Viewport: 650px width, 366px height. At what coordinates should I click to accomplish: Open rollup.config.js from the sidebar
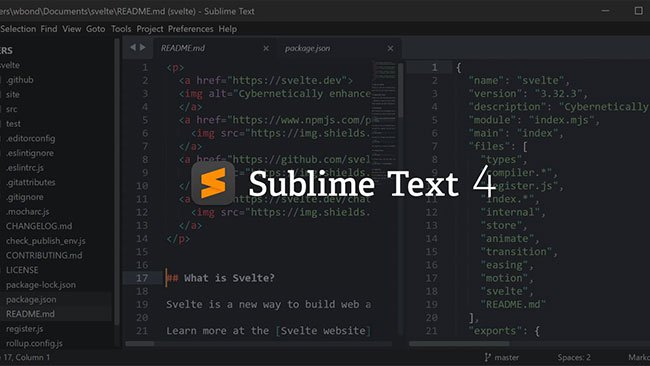tap(34, 343)
